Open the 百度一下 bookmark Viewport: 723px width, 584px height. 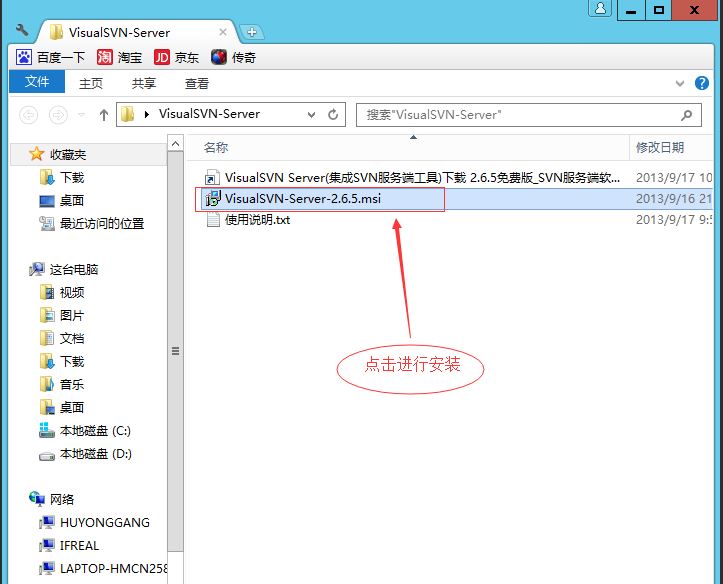click(50, 57)
